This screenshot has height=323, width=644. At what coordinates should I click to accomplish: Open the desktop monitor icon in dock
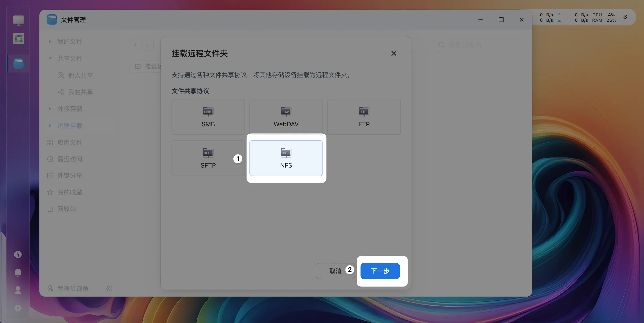(x=19, y=20)
